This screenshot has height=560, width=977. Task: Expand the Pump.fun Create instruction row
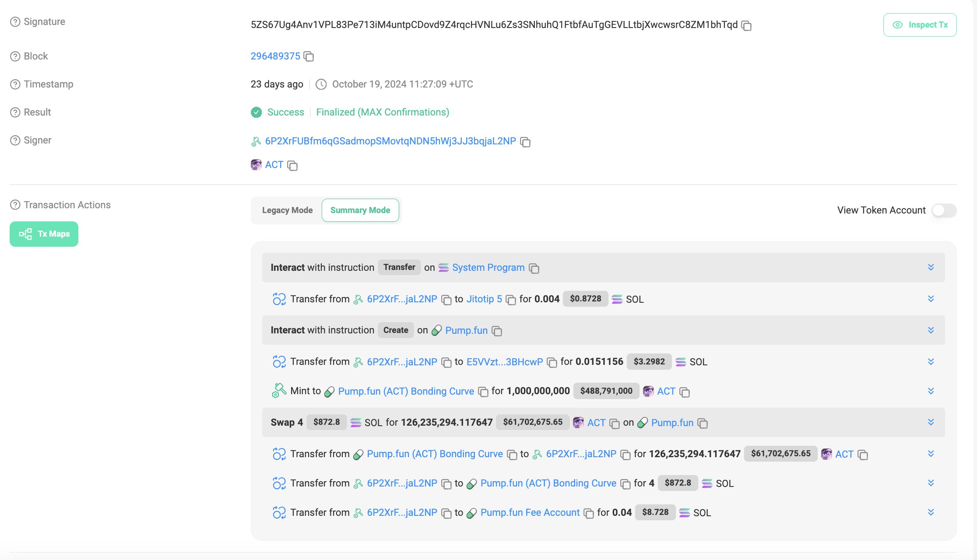click(931, 330)
